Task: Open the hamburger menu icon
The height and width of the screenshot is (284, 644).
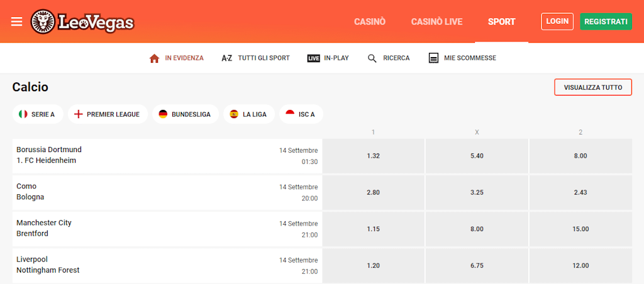Action: [17, 21]
